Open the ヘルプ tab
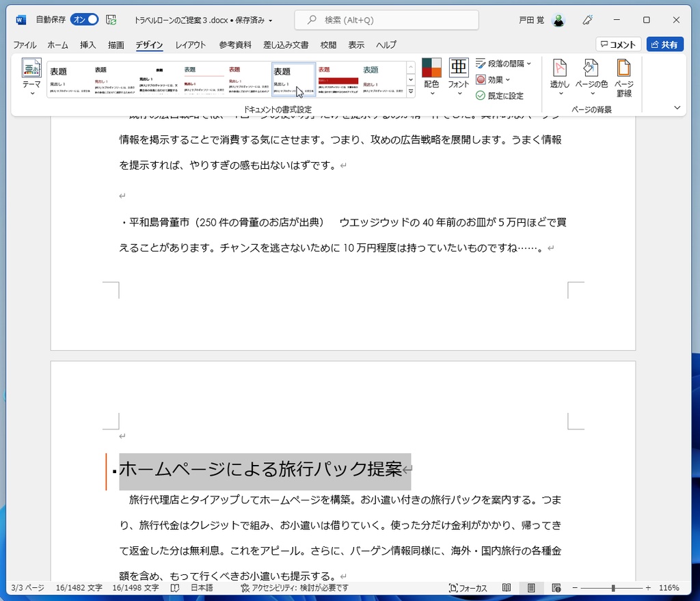This screenshot has width=700, height=601. click(x=386, y=44)
